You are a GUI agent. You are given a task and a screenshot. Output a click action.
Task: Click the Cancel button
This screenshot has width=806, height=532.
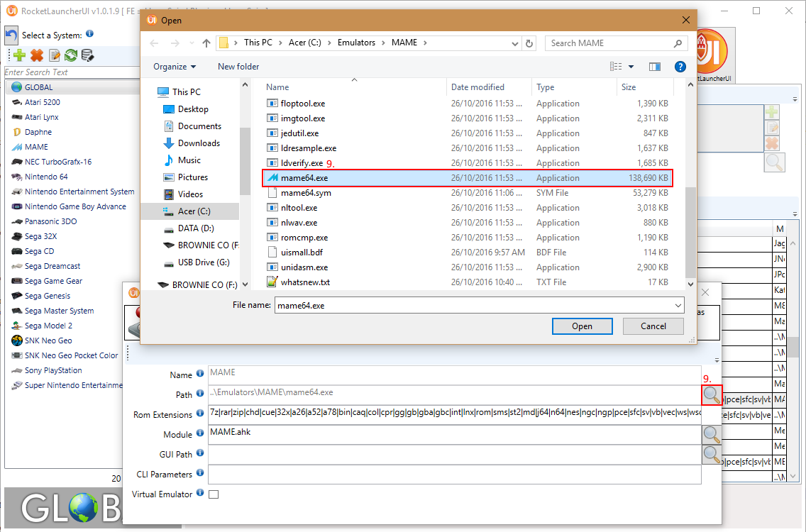click(x=653, y=326)
